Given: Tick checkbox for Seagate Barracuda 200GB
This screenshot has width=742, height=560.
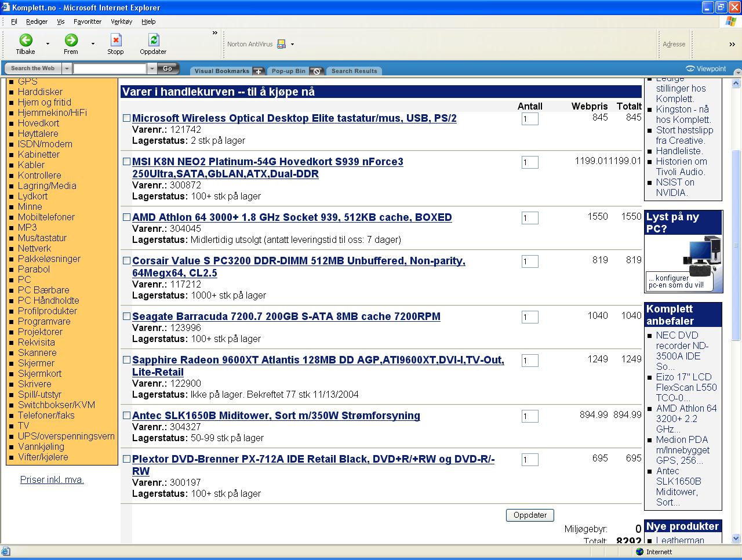Looking at the screenshot, I should (x=126, y=316).
